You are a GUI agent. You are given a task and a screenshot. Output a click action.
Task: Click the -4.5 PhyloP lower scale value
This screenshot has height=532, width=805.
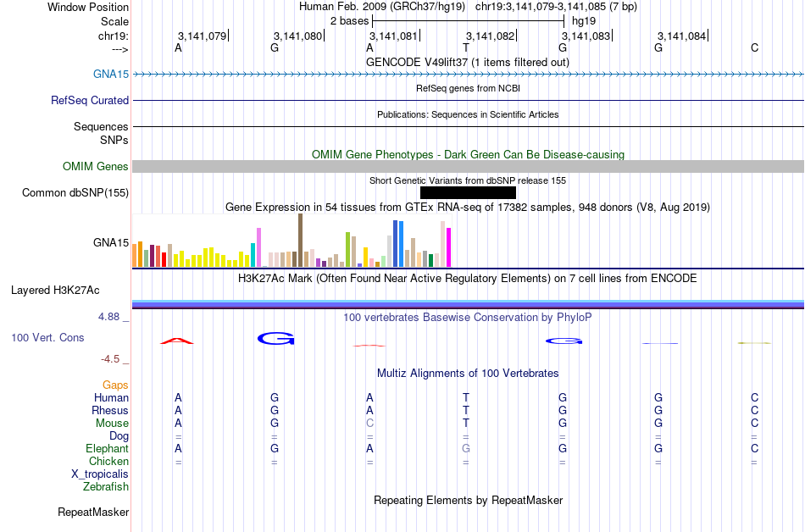pos(110,358)
